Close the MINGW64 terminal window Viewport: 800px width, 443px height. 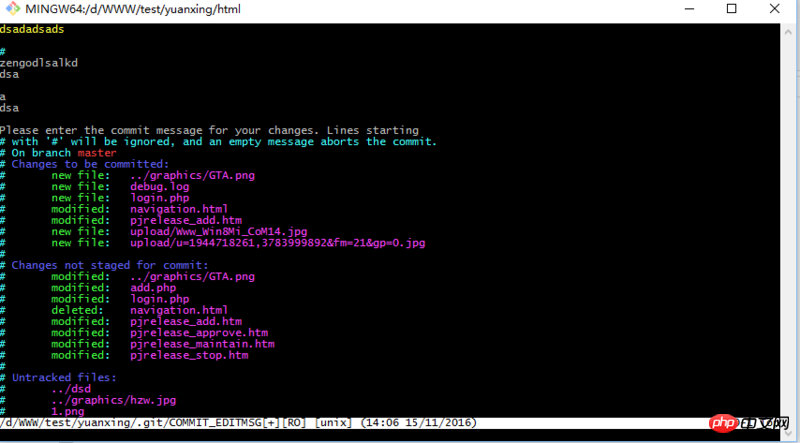click(774, 9)
